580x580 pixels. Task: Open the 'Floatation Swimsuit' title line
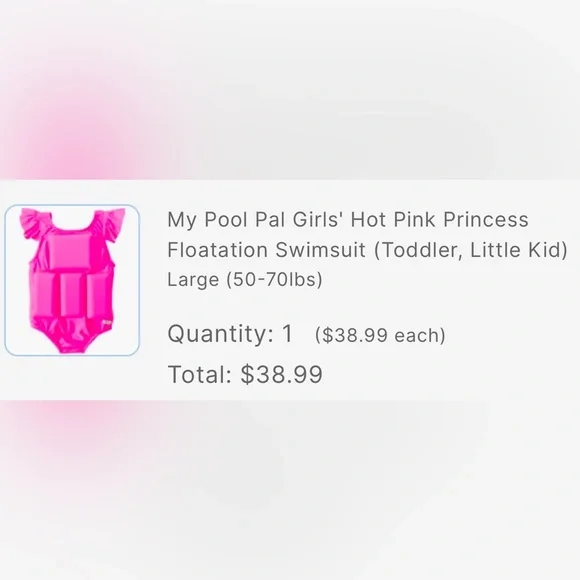pyautogui.click(x=266, y=250)
